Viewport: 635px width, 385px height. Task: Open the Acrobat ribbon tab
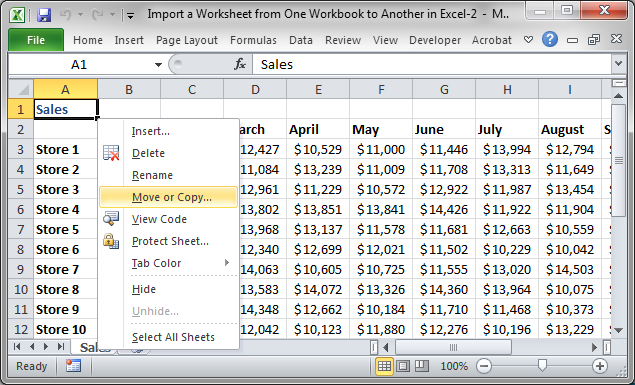[492, 40]
